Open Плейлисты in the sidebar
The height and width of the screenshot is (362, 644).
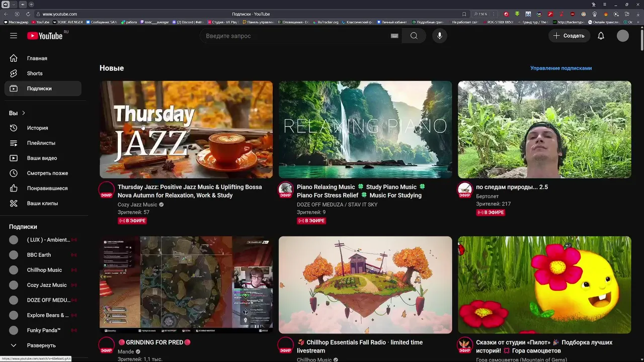[x=43, y=143]
